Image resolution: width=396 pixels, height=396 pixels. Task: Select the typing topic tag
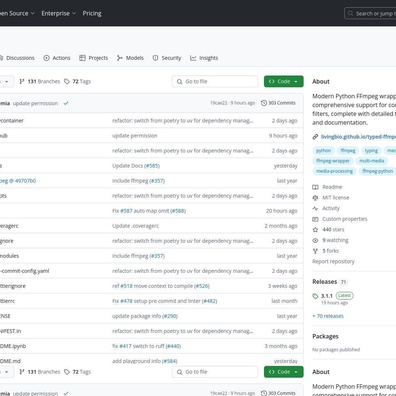pyautogui.click(x=371, y=151)
